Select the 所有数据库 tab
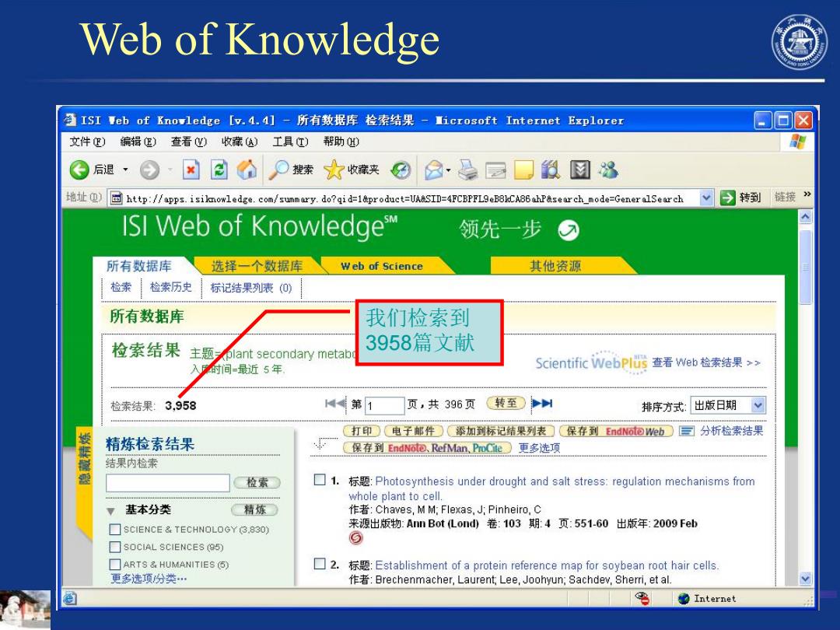Viewport: 840px width, 630px height. coord(138,266)
